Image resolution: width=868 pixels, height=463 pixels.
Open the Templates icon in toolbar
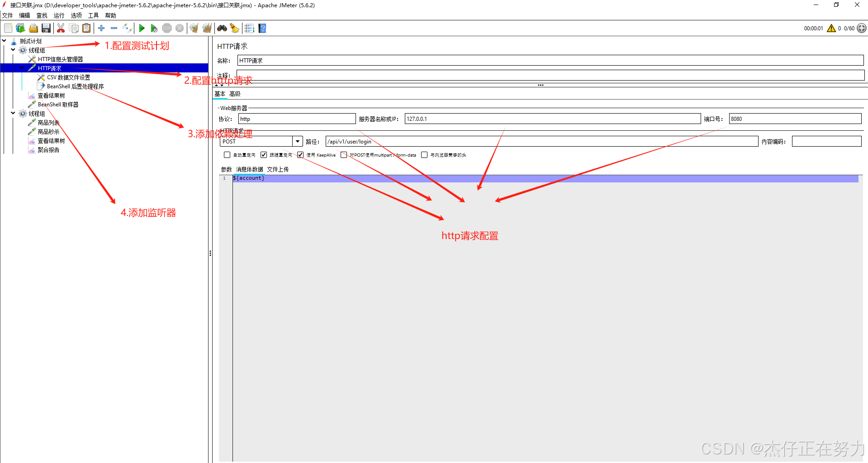(20, 28)
